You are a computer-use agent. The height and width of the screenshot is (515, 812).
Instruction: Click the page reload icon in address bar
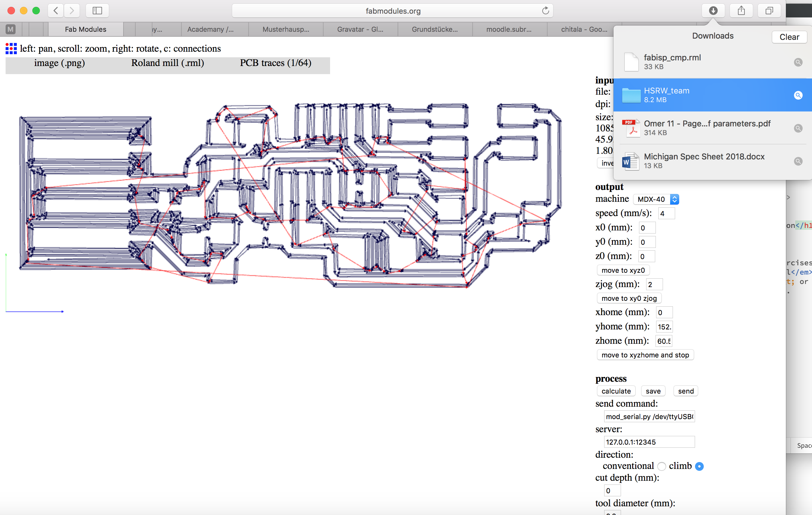click(545, 11)
